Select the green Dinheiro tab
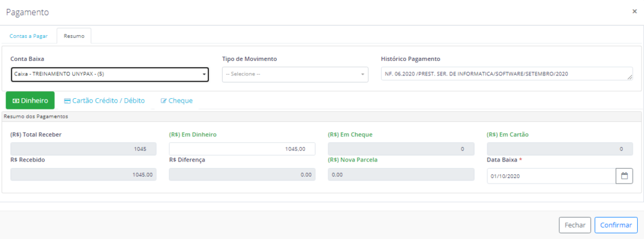Viewport: 644px width, 239px height. pyautogui.click(x=30, y=101)
